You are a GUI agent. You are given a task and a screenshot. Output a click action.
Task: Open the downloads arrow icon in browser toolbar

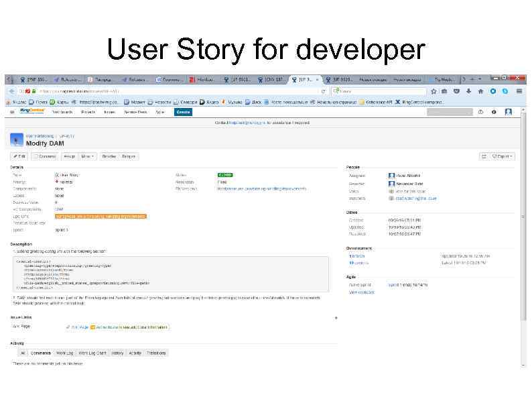click(468, 91)
